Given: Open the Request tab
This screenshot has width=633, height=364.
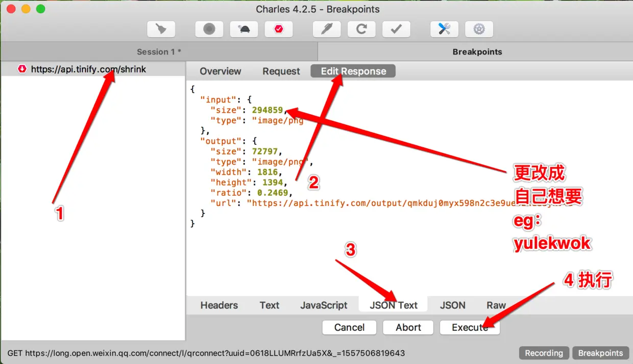Looking at the screenshot, I should (x=281, y=71).
